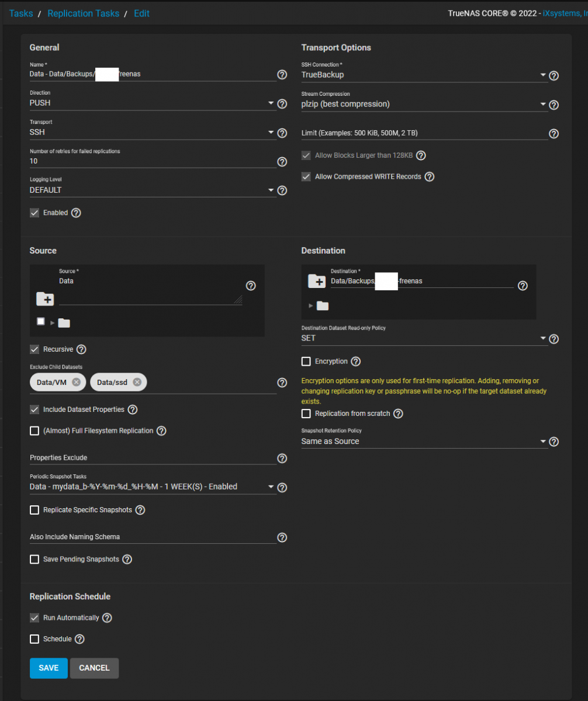Viewport: 588px width, 701px height.
Task: Click the Tasks breadcrumb link
Action: [21, 13]
